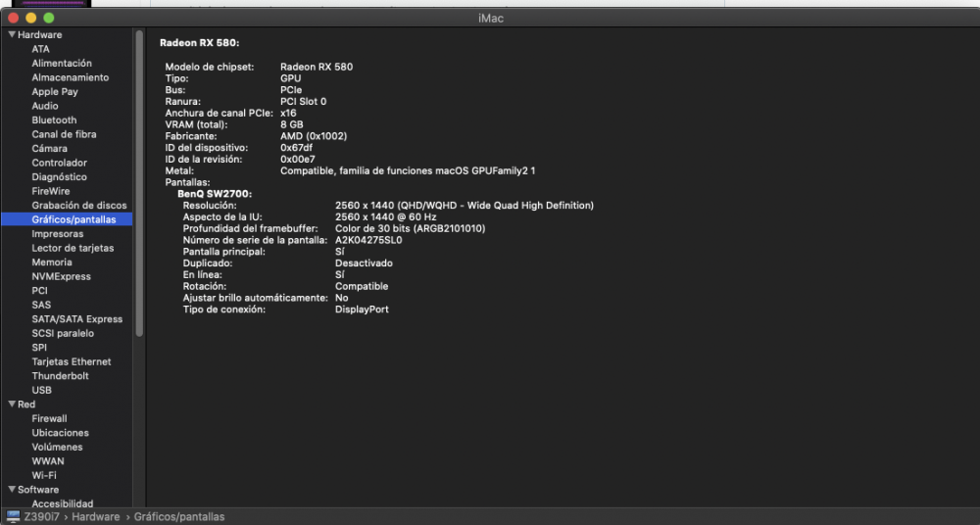Image resolution: width=980 pixels, height=525 pixels.
Task: Click the DisplayPort connection value
Action: 362,310
